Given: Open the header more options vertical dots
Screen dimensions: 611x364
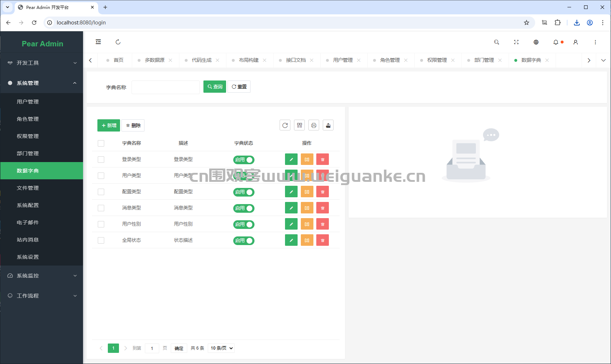Looking at the screenshot, I should click(x=595, y=42).
